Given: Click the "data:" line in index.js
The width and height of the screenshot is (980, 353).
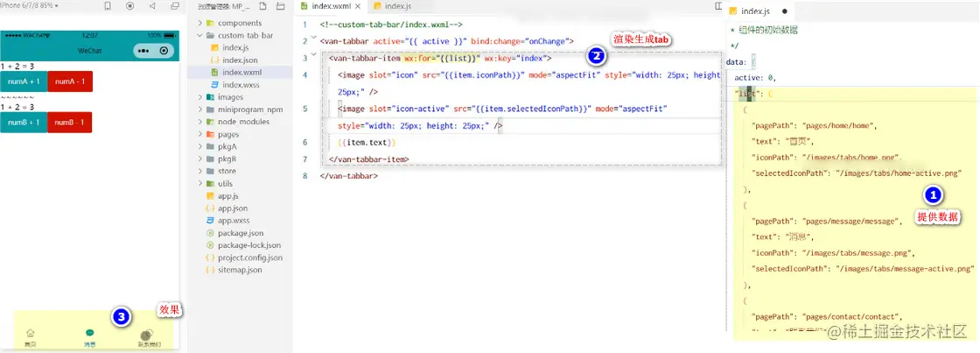Looking at the screenshot, I should (x=741, y=62).
